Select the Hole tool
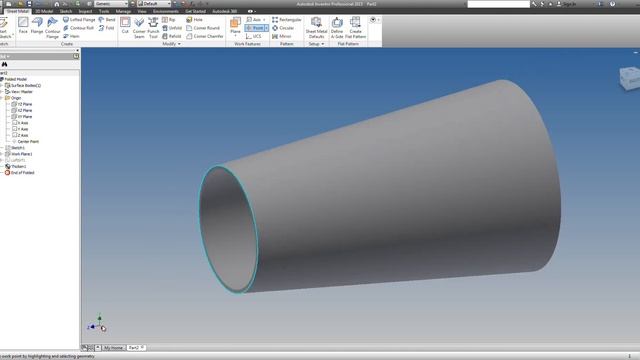The image size is (640, 360). (x=194, y=20)
